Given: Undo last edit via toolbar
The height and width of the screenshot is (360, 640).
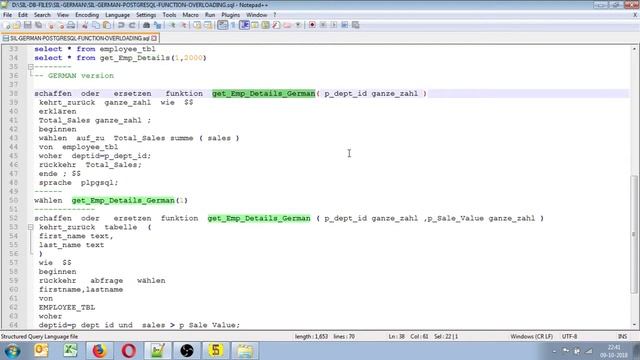Looking at the screenshot, I should coord(121,25).
